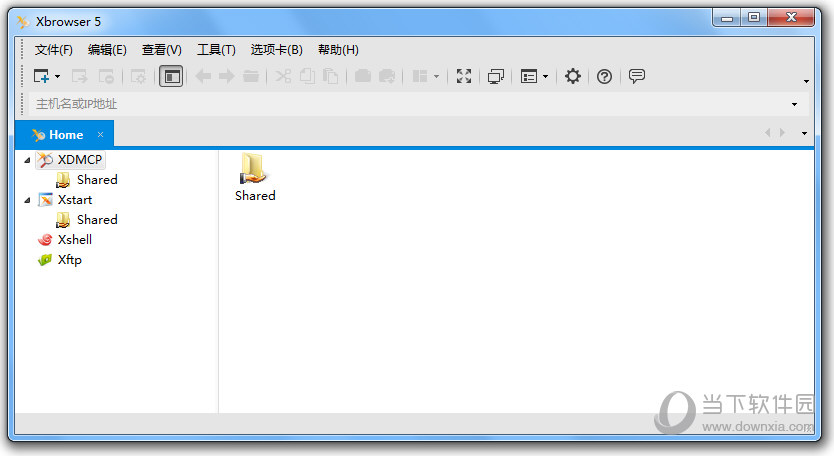Open the 编辑(E) menu
The width and height of the screenshot is (834, 456).
(x=107, y=50)
